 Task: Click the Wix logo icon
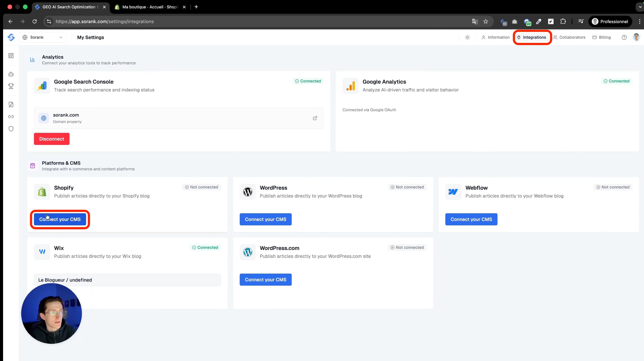pyautogui.click(x=42, y=252)
